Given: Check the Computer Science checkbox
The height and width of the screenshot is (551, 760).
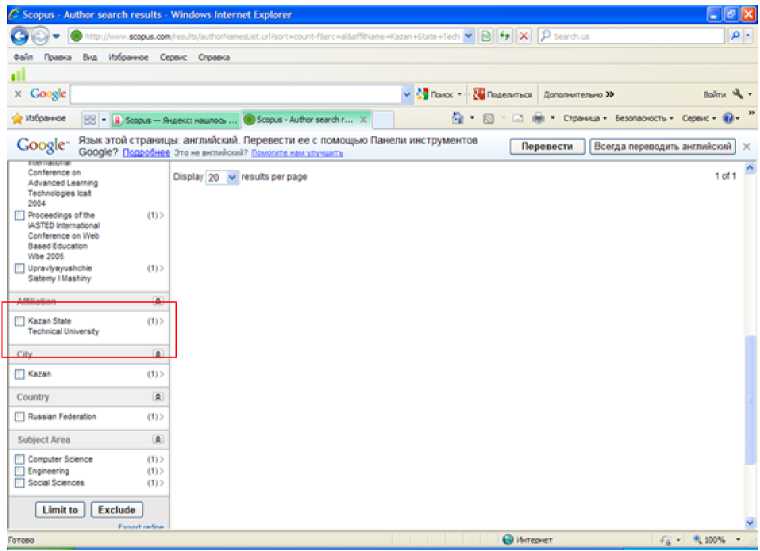Looking at the screenshot, I should coord(19,459).
